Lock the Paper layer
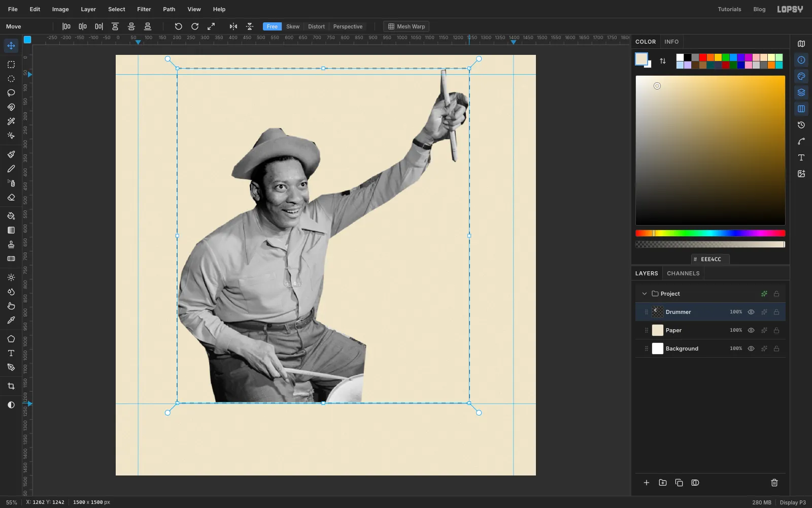 coord(776,330)
